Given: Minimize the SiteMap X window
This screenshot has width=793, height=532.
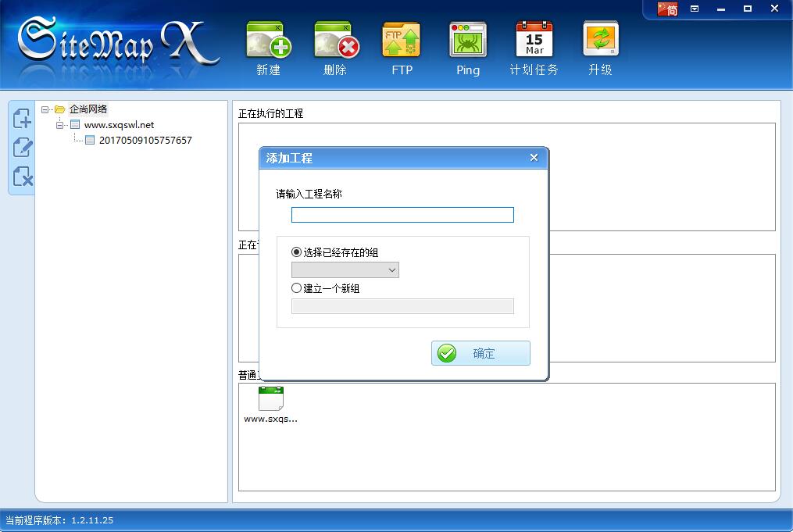Looking at the screenshot, I should coord(721,9).
